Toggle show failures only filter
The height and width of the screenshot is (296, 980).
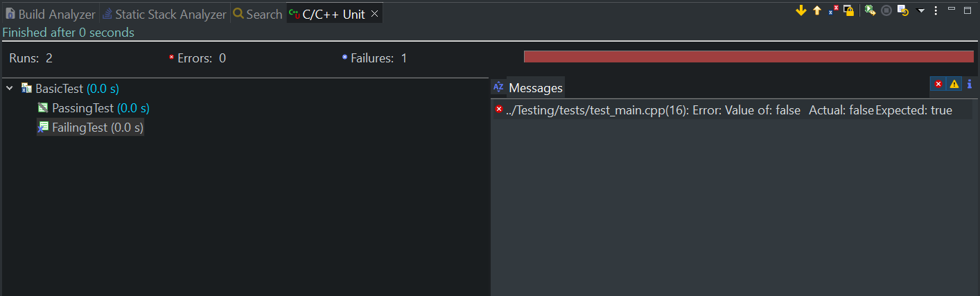click(834, 10)
